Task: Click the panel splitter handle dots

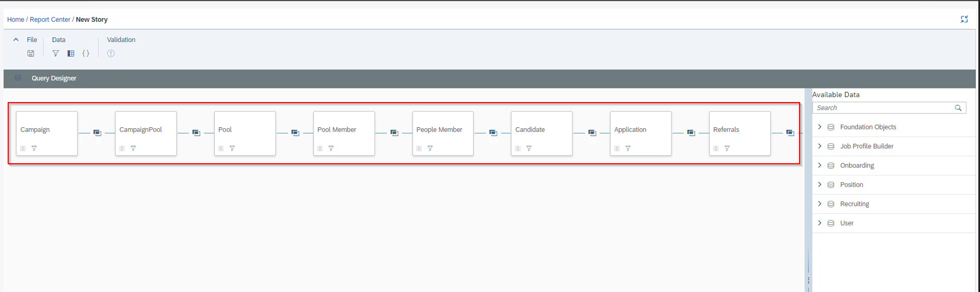Action: pos(808,281)
